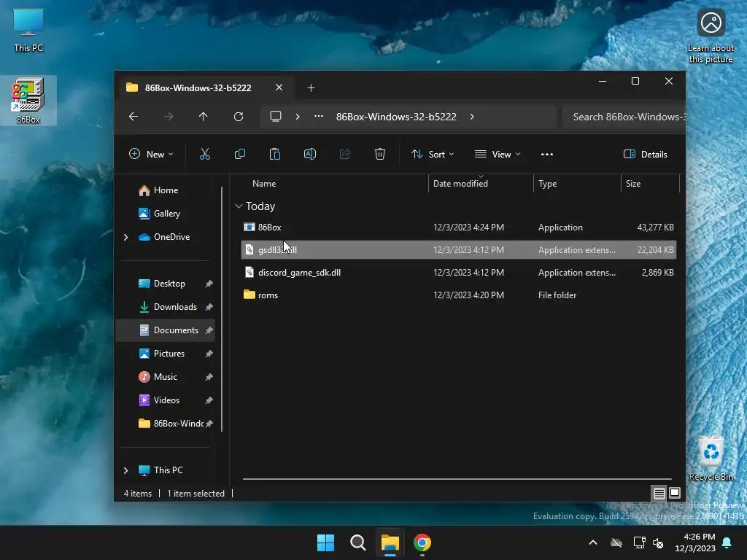This screenshot has height=560, width=747.
Task: Click the horizontal scrollbar in file list
Action: pos(457,479)
